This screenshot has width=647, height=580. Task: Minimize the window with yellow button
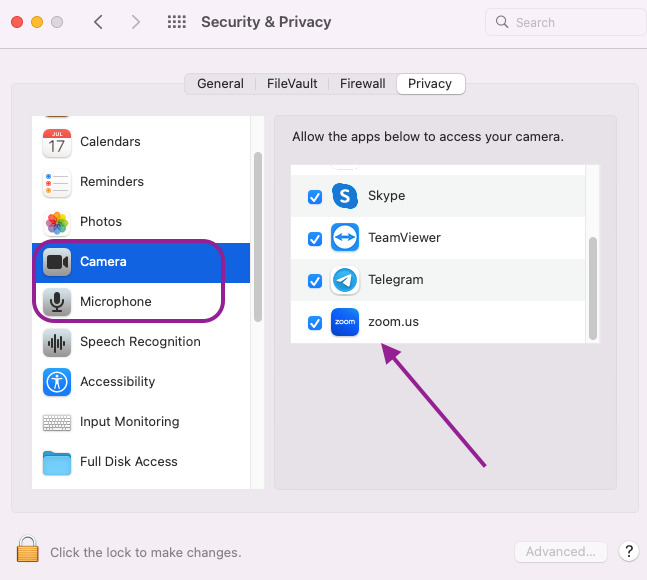click(x=37, y=22)
